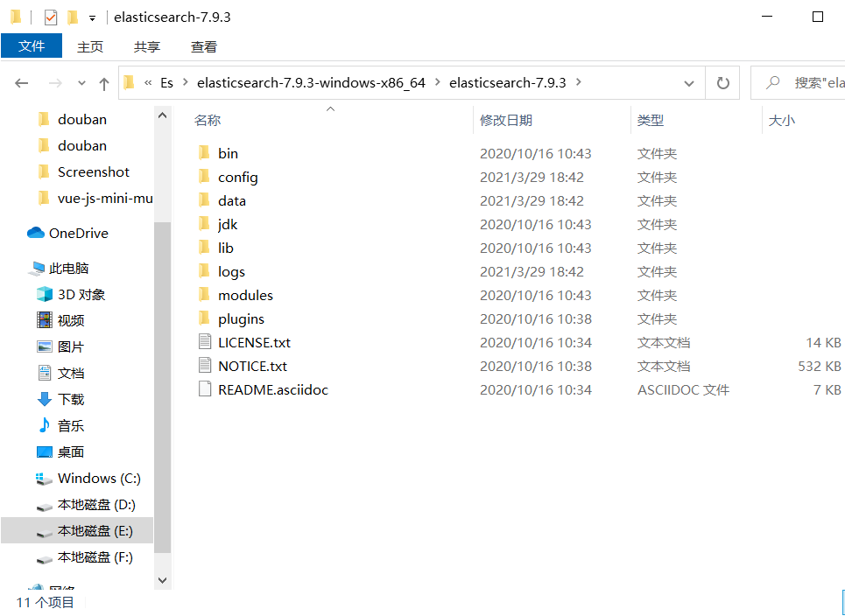Select the jdk folder icon
Viewport: 845px width, 616px height.
coord(204,224)
